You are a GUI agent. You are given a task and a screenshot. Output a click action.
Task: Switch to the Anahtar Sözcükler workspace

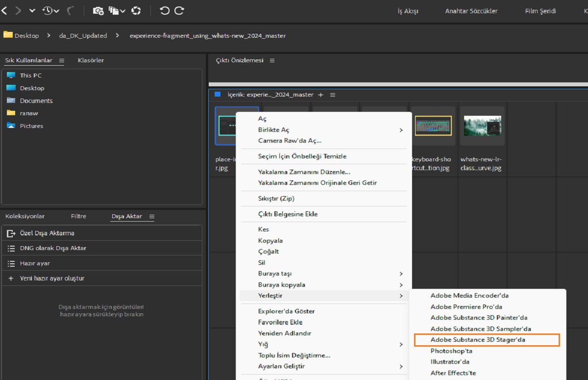(471, 11)
